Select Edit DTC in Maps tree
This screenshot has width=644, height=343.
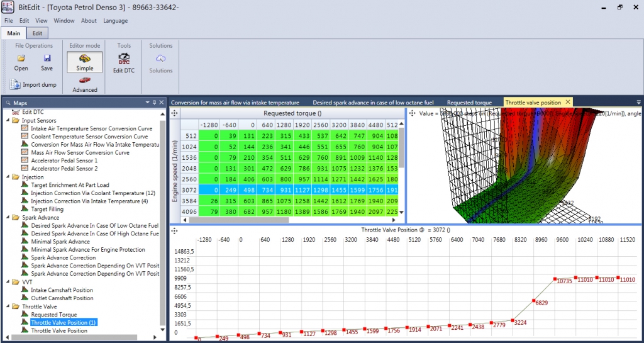click(x=33, y=112)
